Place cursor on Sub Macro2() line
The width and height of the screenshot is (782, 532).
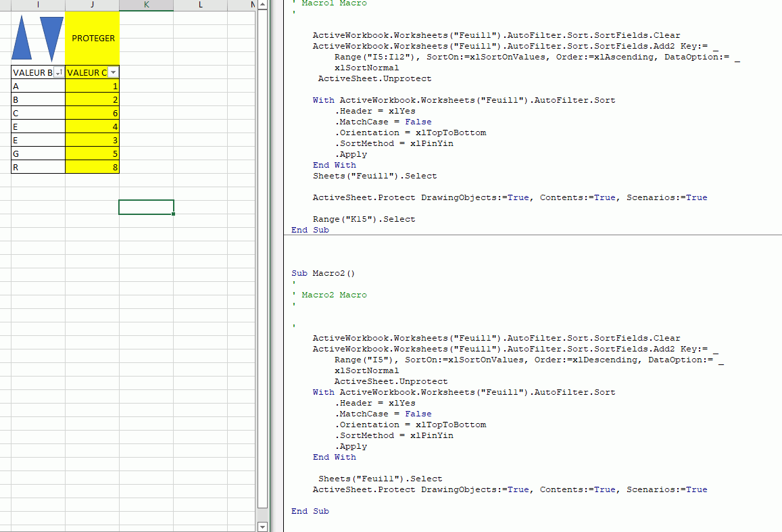point(323,274)
